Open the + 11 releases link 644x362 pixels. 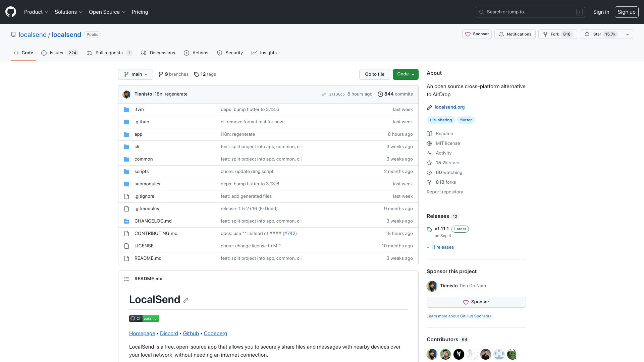[440, 247]
